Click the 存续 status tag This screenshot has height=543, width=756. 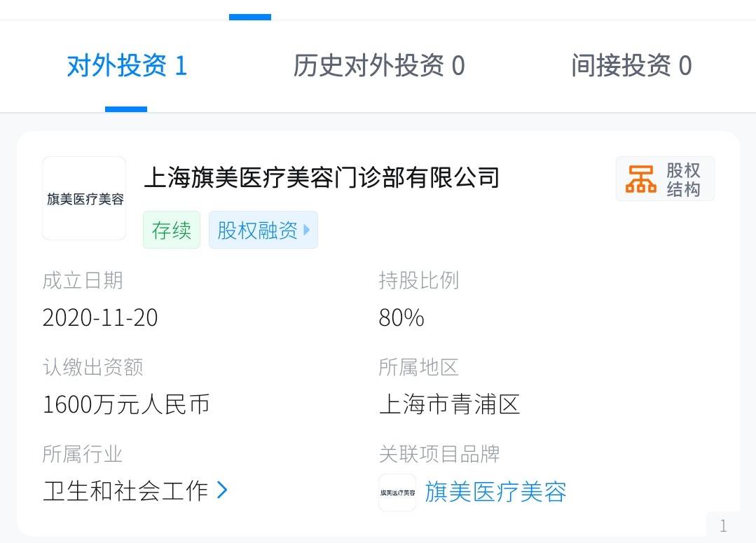pyautogui.click(x=172, y=230)
